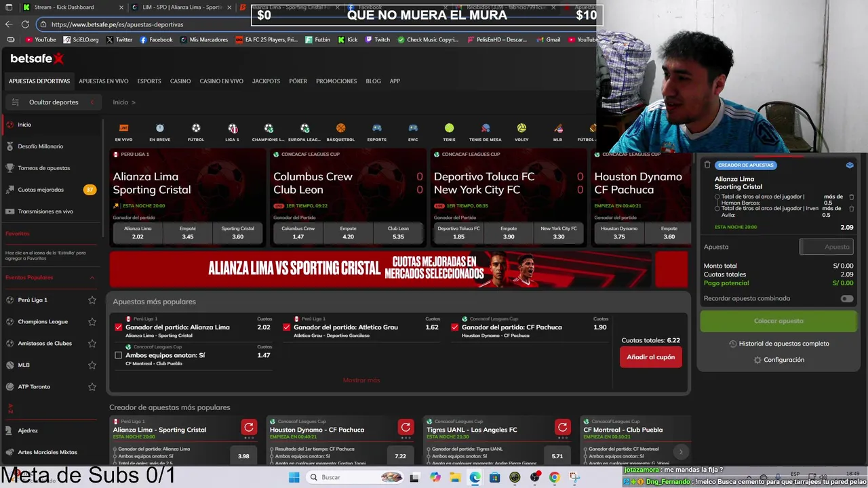Reload the page with browser refresh button
The width and height of the screenshot is (868, 488).
point(25,24)
